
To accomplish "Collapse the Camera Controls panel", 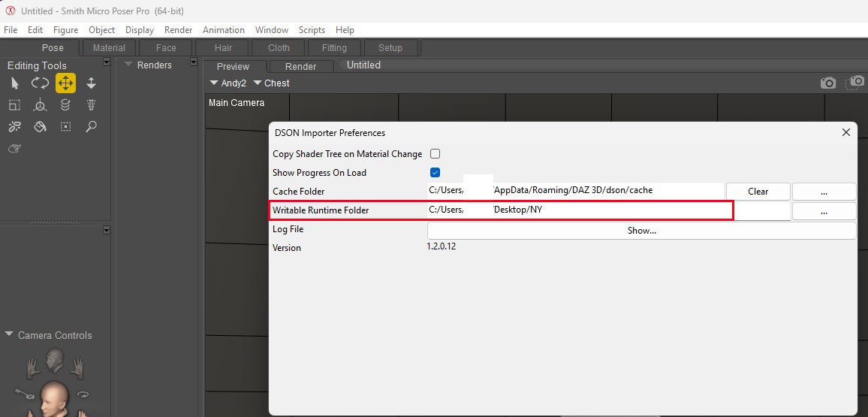I will pos(9,334).
